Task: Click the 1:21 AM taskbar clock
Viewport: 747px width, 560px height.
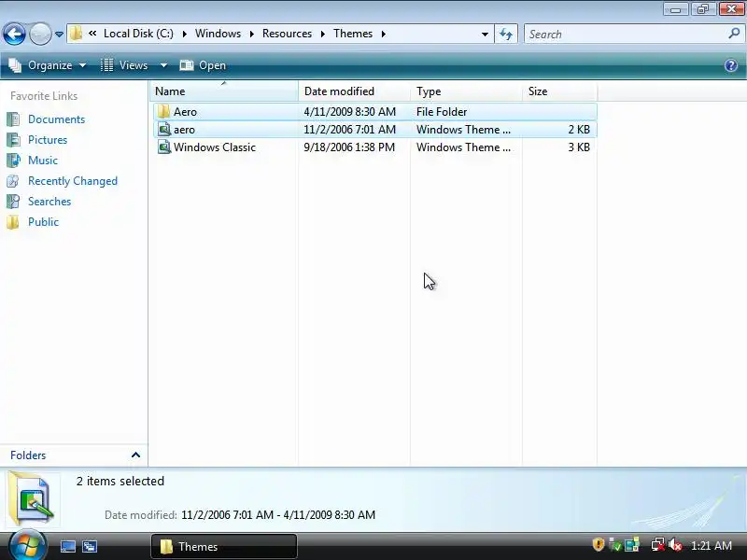Action: [x=712, y=546]
